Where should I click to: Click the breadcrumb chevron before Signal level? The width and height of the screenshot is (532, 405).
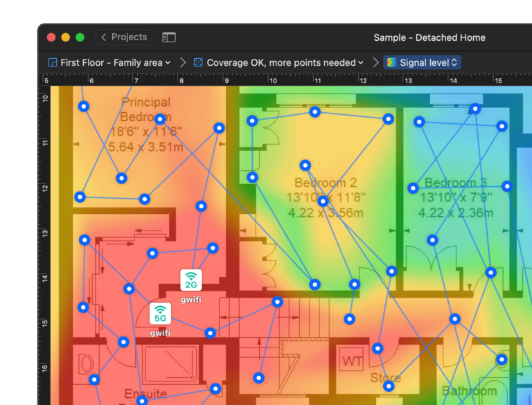375,62
